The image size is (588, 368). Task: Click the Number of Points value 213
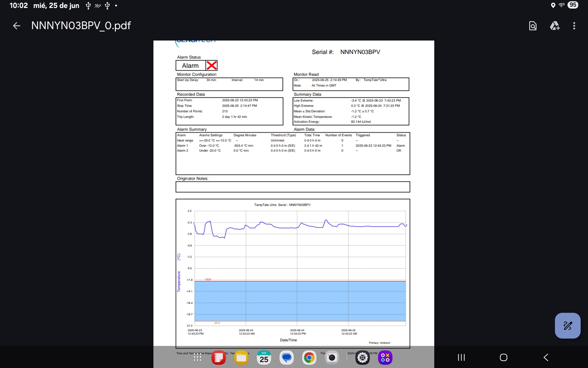pyautogui.click(x=225, y=111)
